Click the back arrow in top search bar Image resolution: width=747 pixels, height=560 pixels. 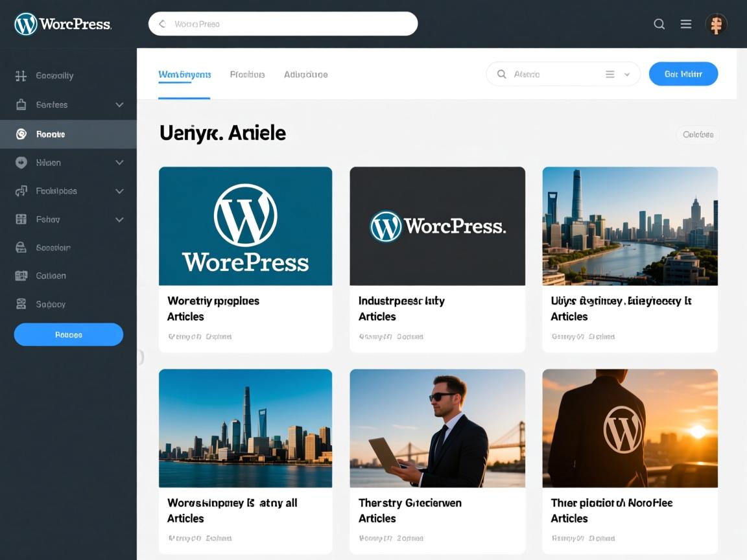pyautogui.click(x=162, y=24)
